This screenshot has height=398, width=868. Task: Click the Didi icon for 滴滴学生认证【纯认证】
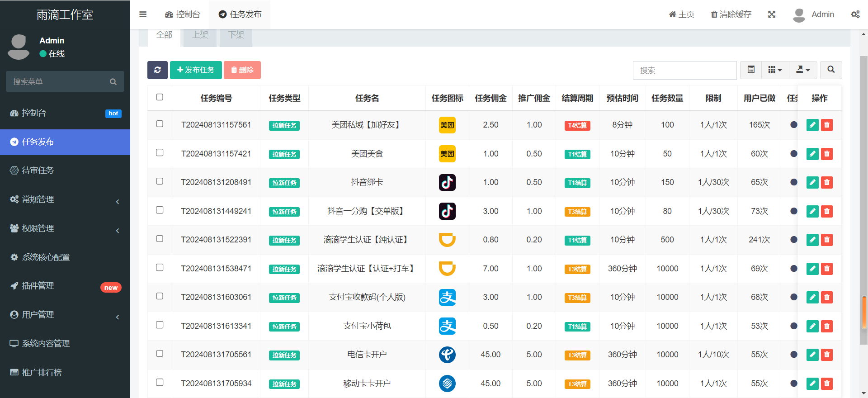[x=447, y=240]
